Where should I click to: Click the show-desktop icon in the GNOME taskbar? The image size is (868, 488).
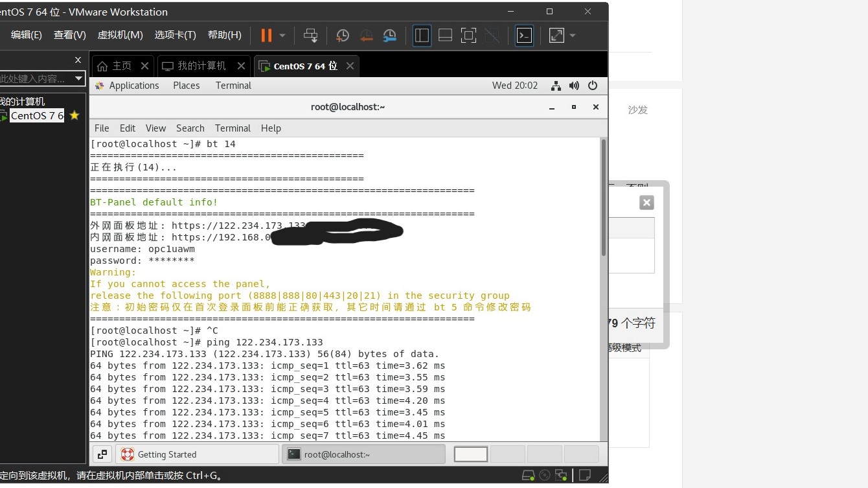tap(102, 454)
